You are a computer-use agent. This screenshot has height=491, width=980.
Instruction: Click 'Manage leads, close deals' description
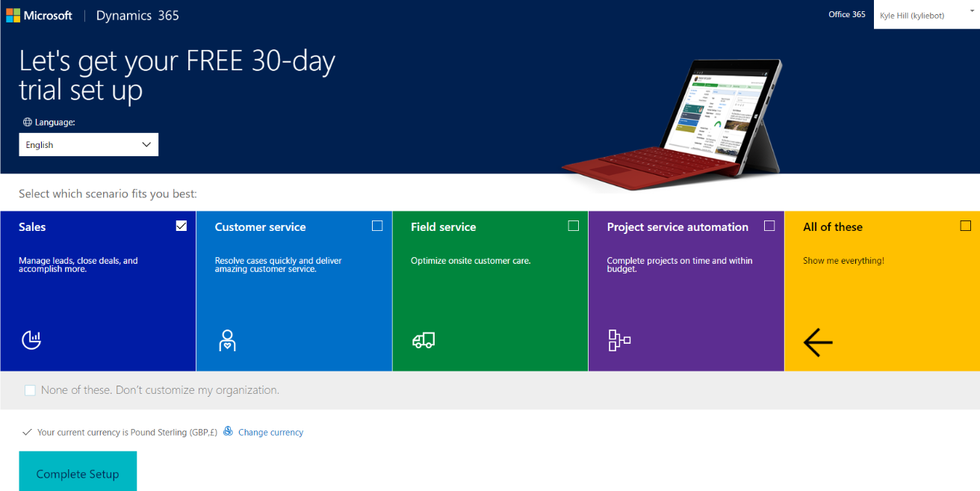click(x=78, y=265)
